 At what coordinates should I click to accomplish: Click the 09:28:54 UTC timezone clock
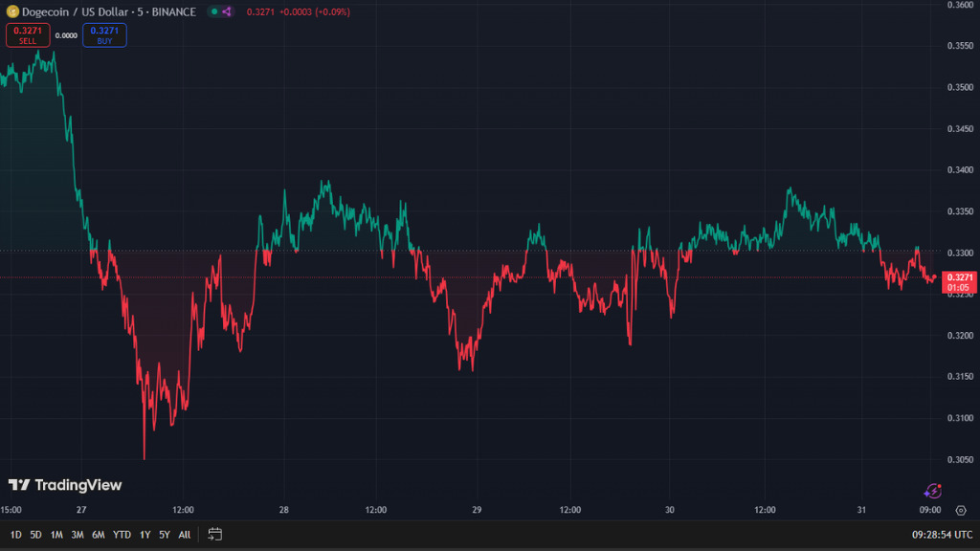coord(942,535)
